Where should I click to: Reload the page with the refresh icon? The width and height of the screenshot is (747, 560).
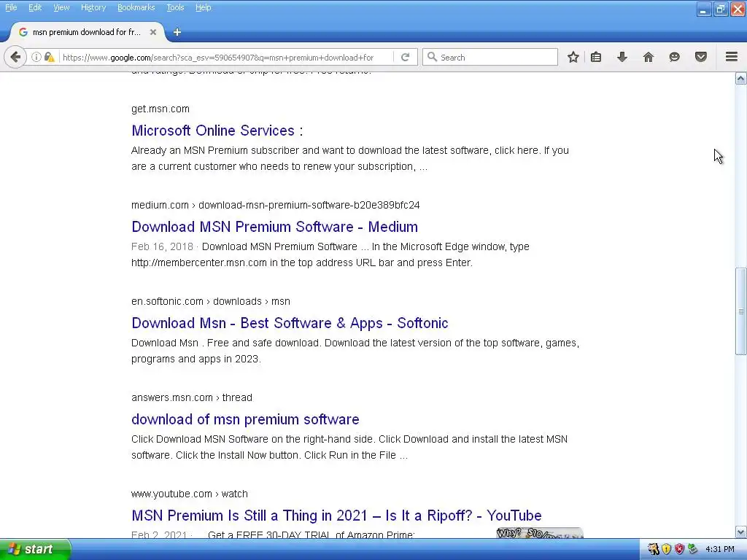(x=406, y=57)
